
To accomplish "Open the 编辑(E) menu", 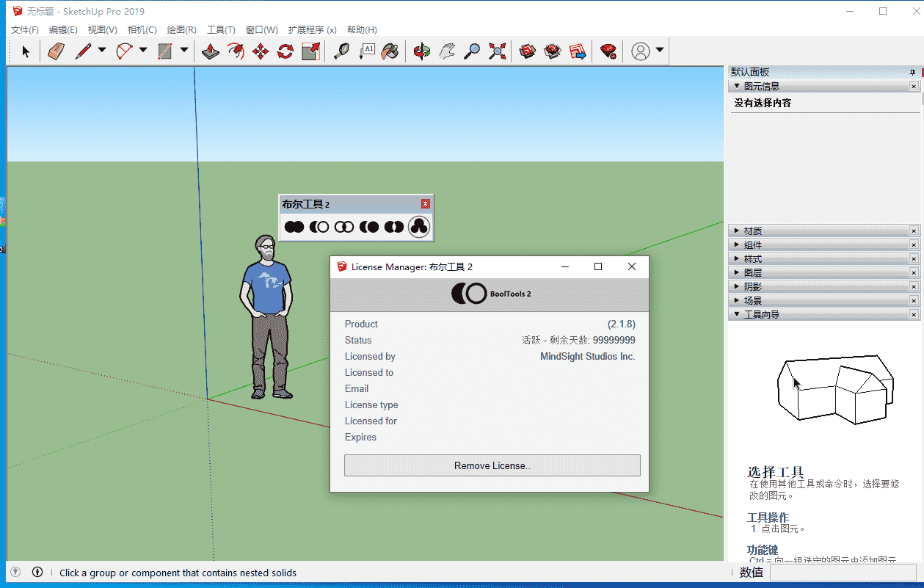I will click(x=63, y=30).
